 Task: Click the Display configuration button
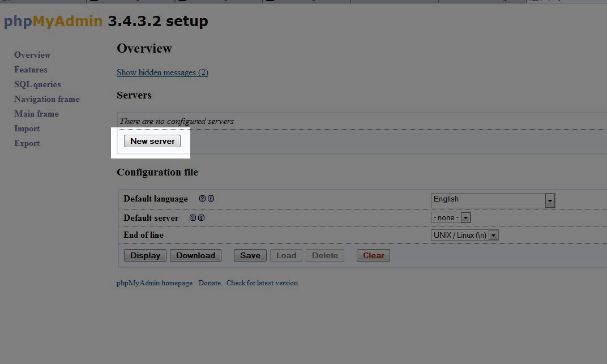coord(145,255)
